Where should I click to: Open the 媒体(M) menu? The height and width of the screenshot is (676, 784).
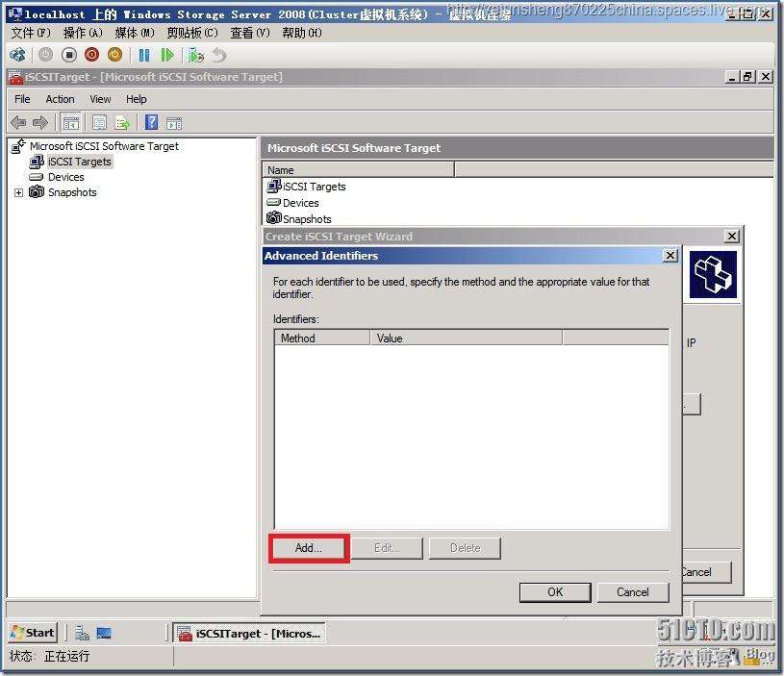pos(135,33)
